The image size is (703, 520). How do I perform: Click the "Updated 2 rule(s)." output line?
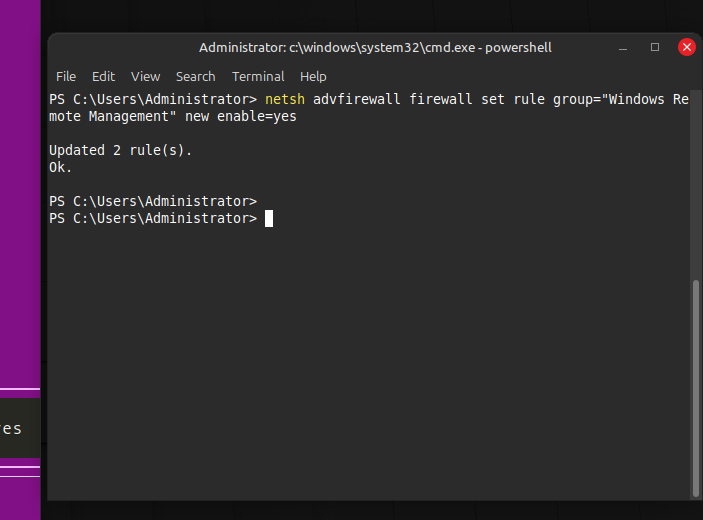120,150
